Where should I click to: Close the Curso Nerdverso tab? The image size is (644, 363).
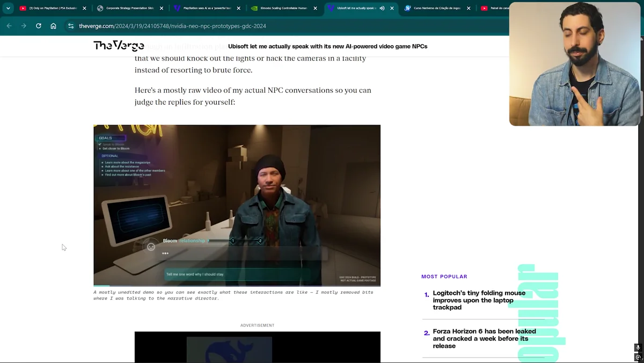tap(469, 8)
